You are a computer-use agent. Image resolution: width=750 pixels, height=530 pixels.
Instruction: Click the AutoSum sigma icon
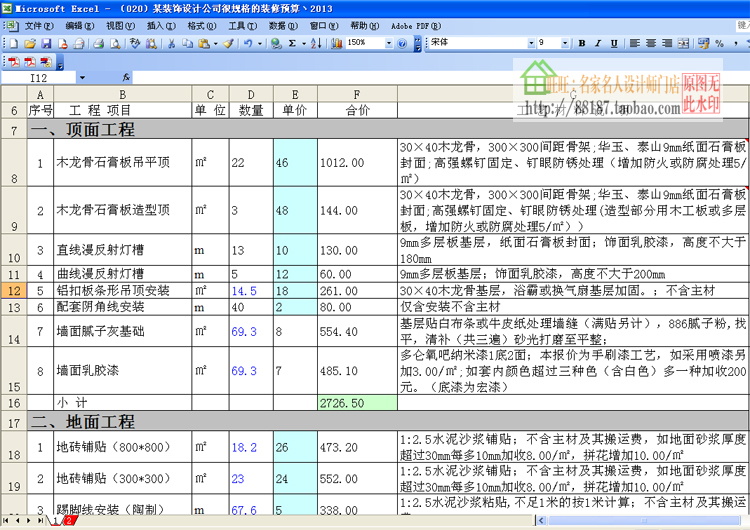tap(292, 44)
